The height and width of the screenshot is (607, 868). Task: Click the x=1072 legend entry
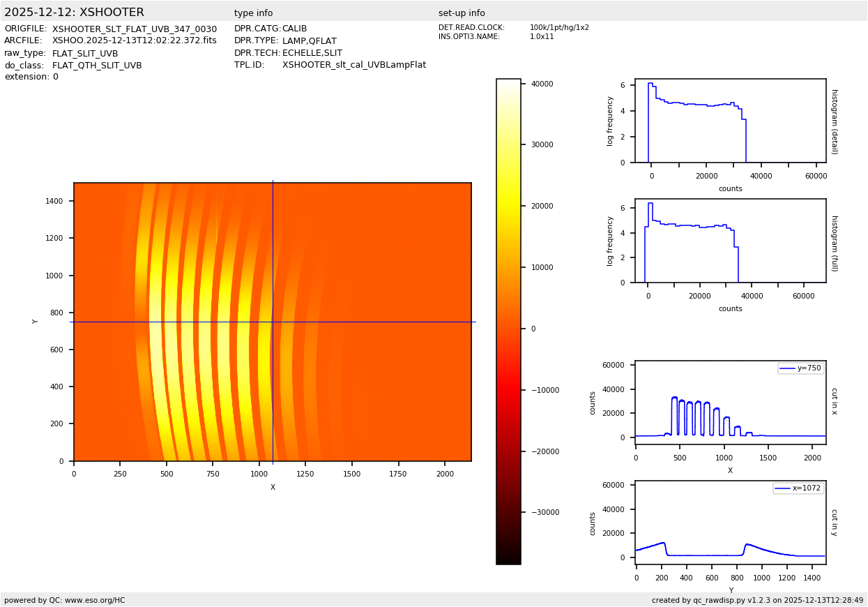tap(798, 488)
